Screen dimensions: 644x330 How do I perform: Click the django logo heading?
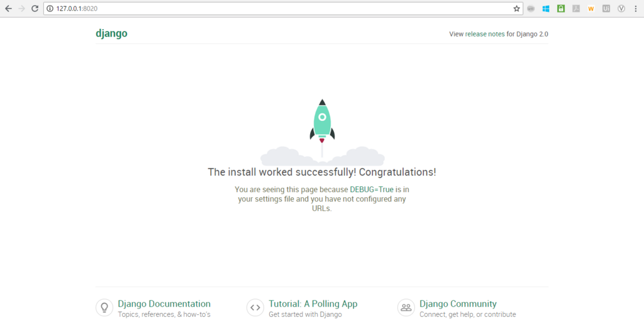[111, 34]
